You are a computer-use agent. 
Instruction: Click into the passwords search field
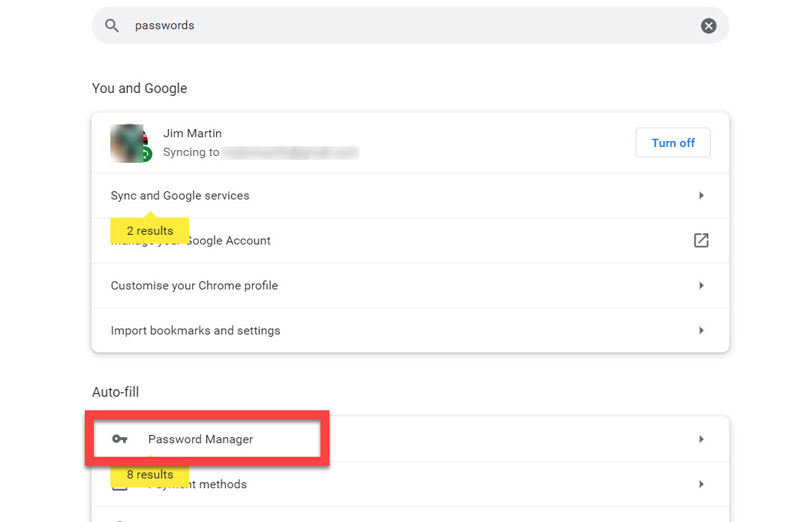coord(411,25)
